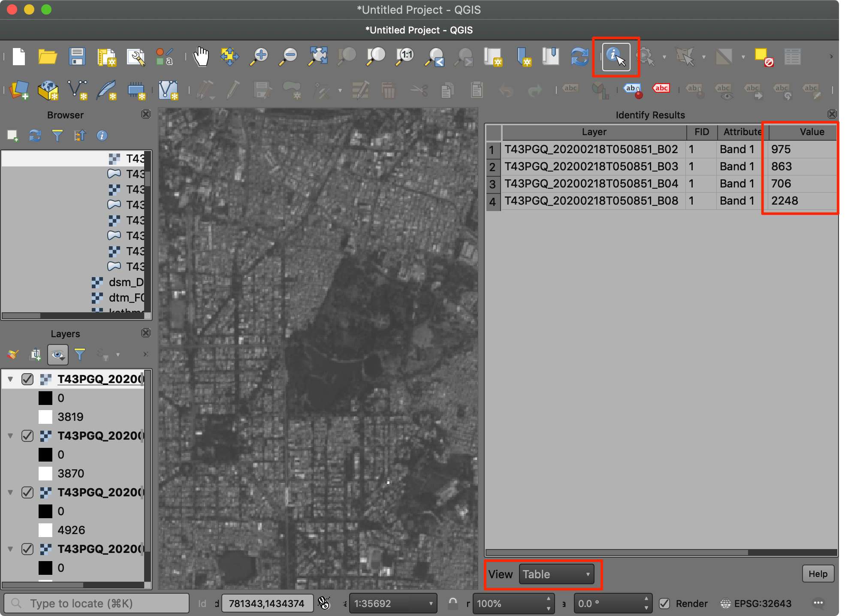857x616 pixels.
Task: Collapse the first T43PGQ layer legend
Action: tap(11, 379)
